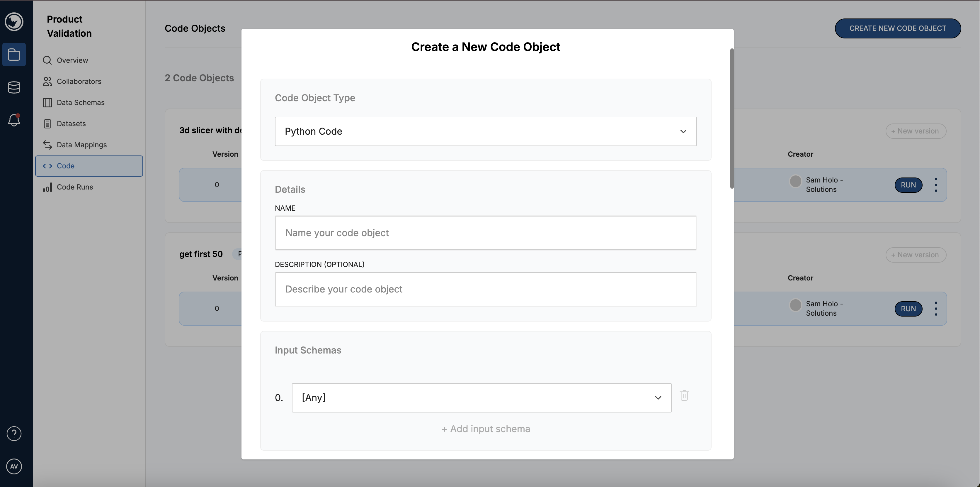Viewport: 980px width, 487px height.
Task: Expand the [Any] input schema dropdown
Action: tap(481, 398)
